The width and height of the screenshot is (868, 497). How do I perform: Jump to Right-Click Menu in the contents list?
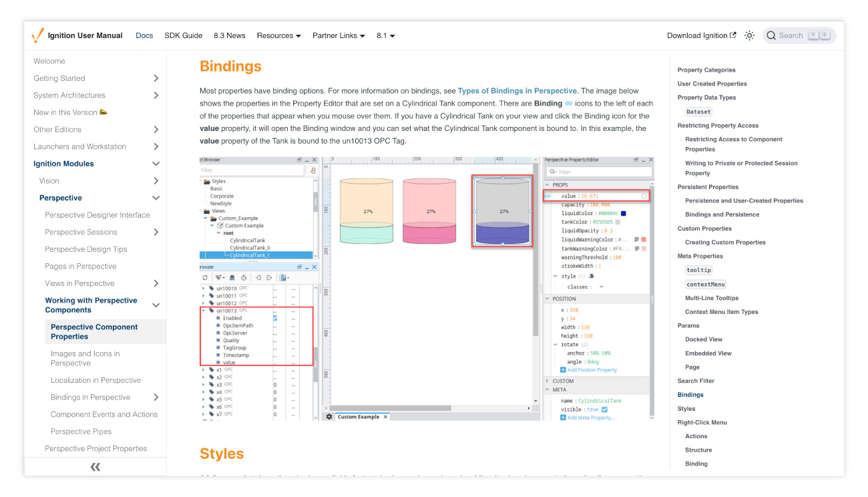pos(702,423)
